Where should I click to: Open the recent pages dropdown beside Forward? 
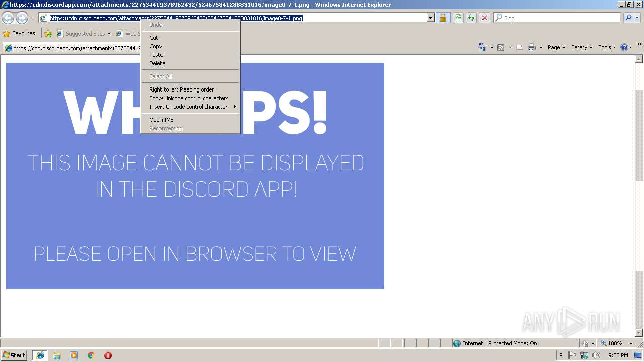point(33,18)
